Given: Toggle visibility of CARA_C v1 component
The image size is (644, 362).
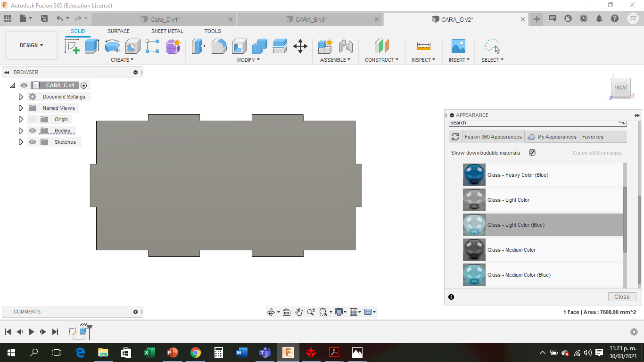Looking at the screenshot, I should pos(24,85).
